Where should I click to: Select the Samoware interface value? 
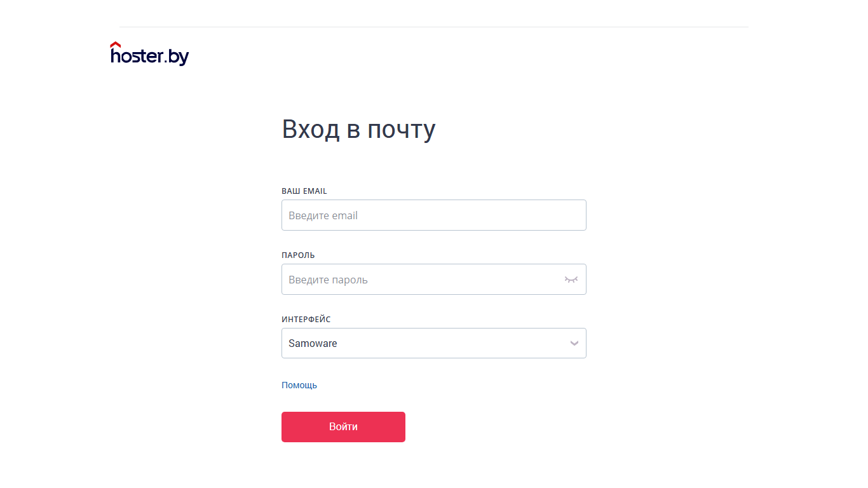tap(313, 343)
